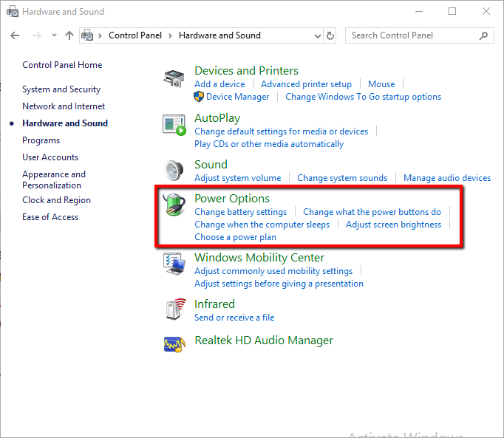Open Programs category
504x438 pixels.
[x=41, y=140]
